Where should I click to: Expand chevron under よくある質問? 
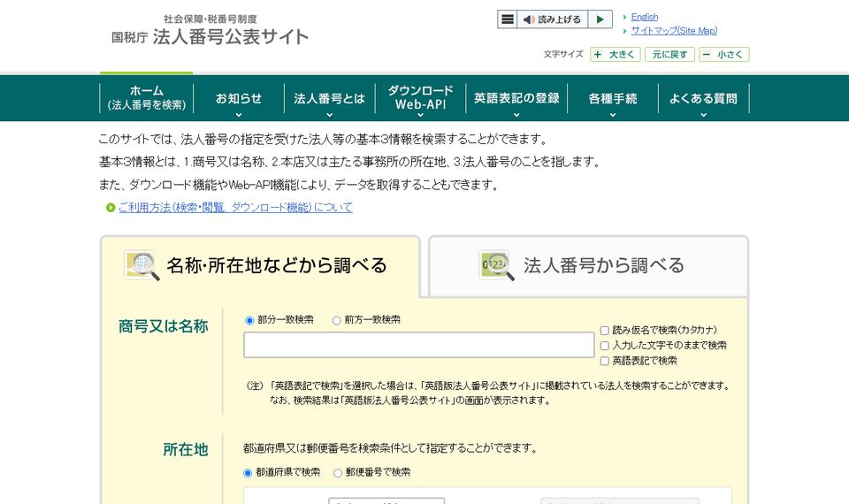[x=703, y=115]
